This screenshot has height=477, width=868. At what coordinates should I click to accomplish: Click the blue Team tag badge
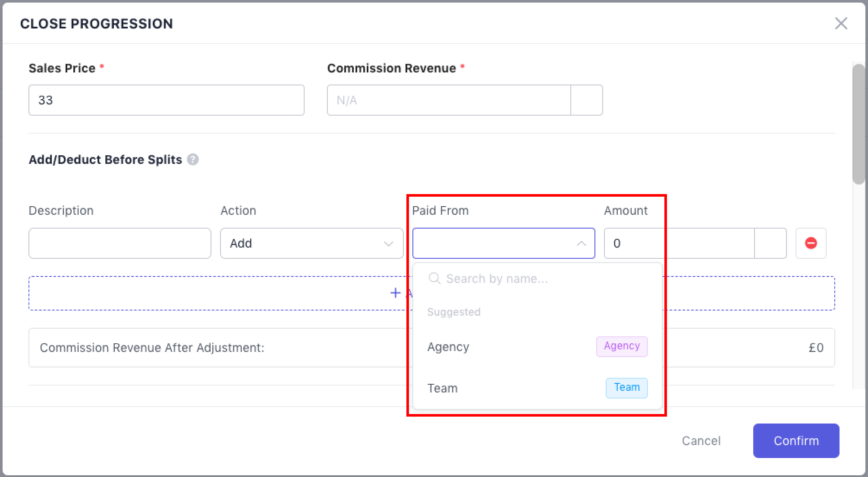click(x=626, y=388)
